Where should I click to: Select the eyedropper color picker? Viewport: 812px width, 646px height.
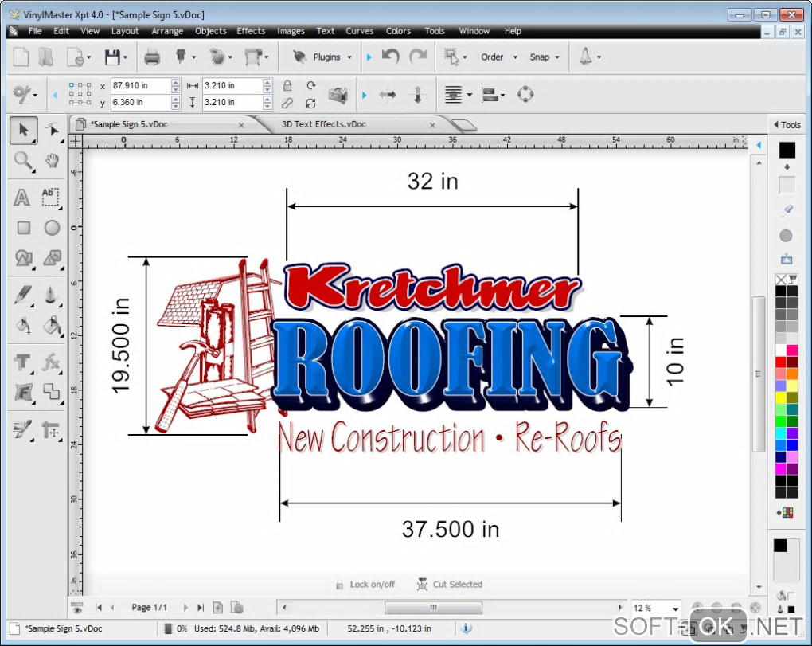(787, 210)
